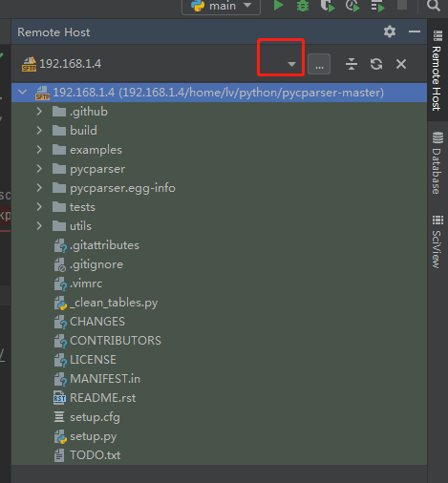Expand the examples folder

point(39,150)
